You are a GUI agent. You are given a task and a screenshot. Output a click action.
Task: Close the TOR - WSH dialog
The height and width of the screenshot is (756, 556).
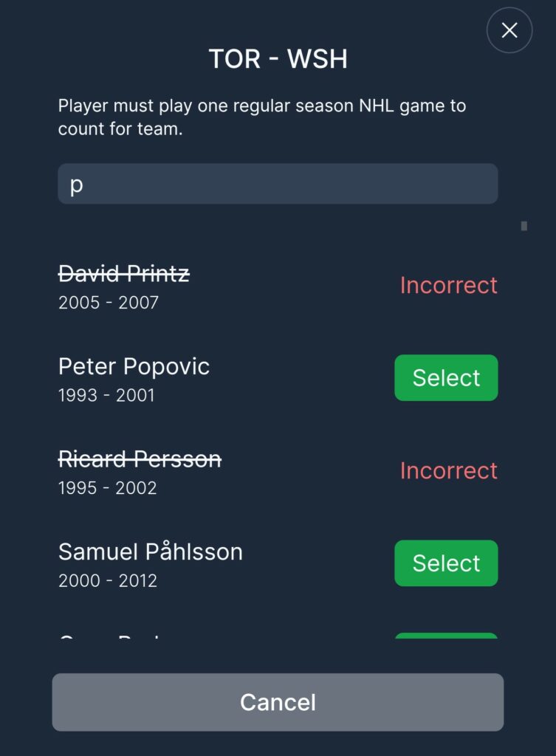509,30
